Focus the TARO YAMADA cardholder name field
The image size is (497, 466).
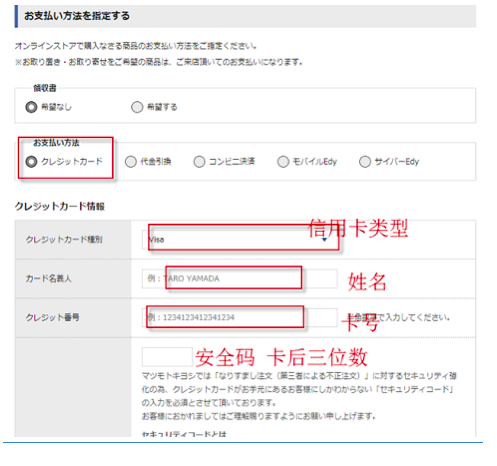[x=240, y=278]
